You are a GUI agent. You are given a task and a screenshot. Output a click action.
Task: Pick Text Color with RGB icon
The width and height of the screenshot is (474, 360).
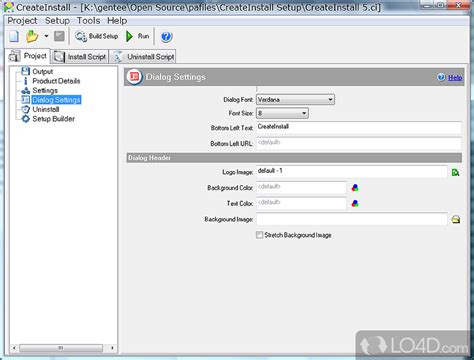(355, 203)
